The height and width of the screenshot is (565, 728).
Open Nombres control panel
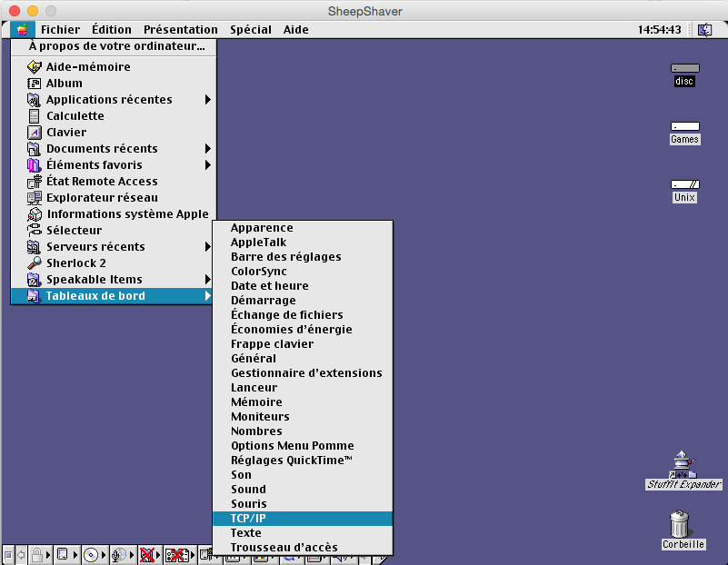click(x=303, y=431)
